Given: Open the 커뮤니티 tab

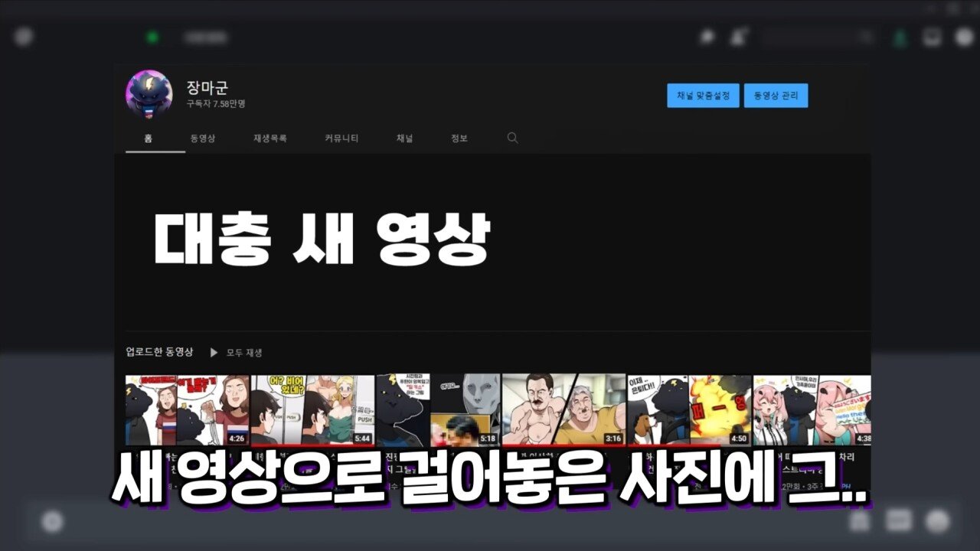Looking at the screenshot, I should click(341, 139).
